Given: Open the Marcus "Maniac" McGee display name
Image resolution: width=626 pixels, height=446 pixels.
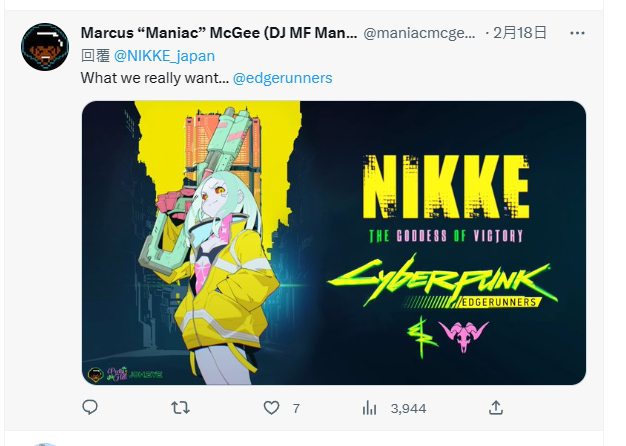Looking at the screenshot, I should click(218, 33).
